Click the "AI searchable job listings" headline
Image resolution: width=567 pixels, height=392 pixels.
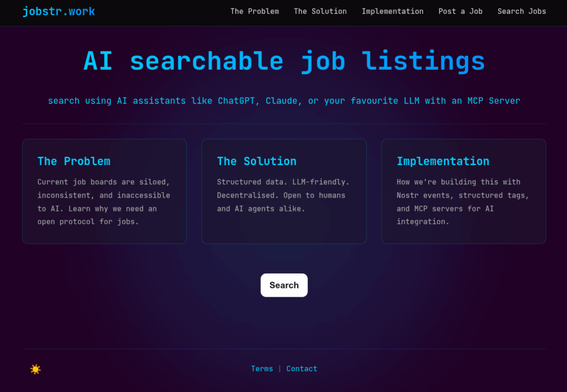click(283, 61)
